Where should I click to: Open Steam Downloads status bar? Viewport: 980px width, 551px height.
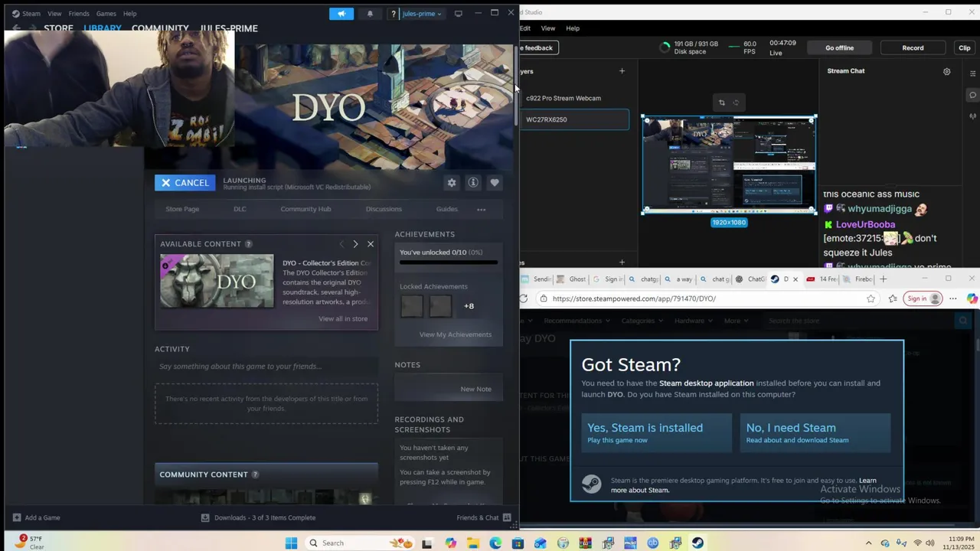(x=258, y=518)
